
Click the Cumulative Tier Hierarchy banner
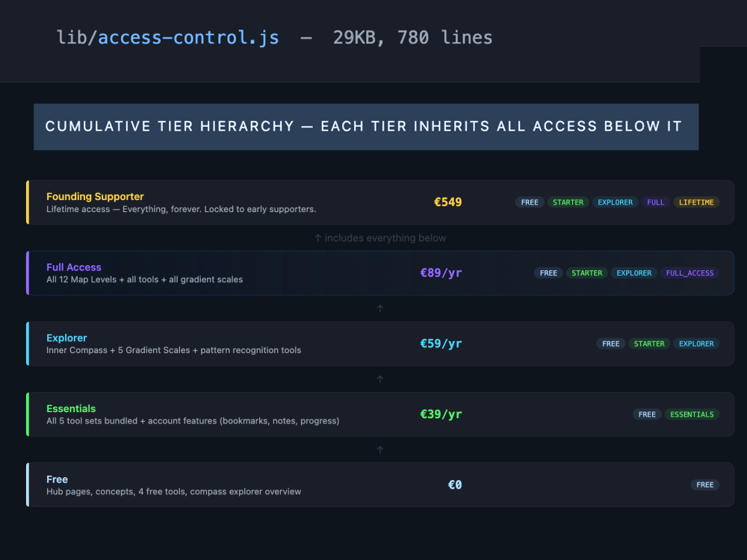click(366, 127)
